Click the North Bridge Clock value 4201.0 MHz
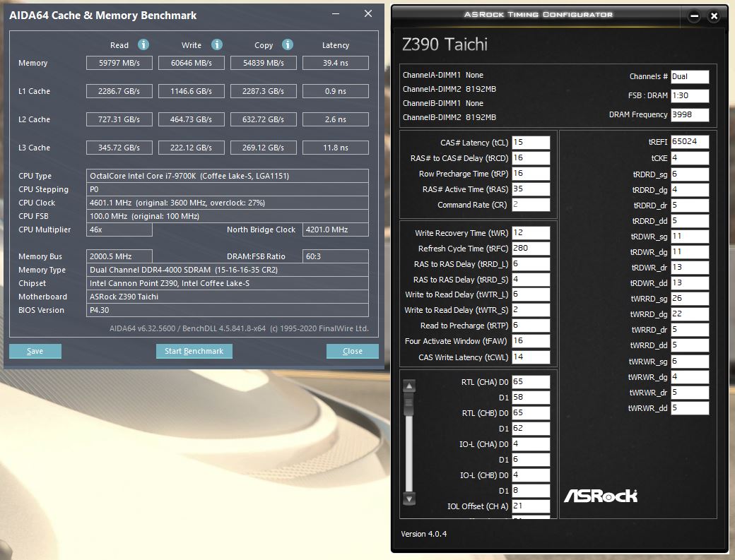 tap(336, 230)
